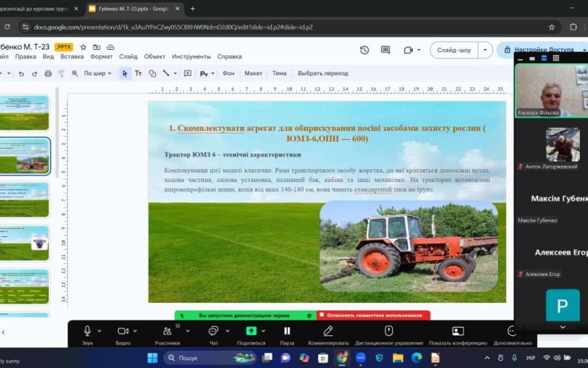Select the Text box tool
This screenshot has width=588, height=368.
pos(138,74)
